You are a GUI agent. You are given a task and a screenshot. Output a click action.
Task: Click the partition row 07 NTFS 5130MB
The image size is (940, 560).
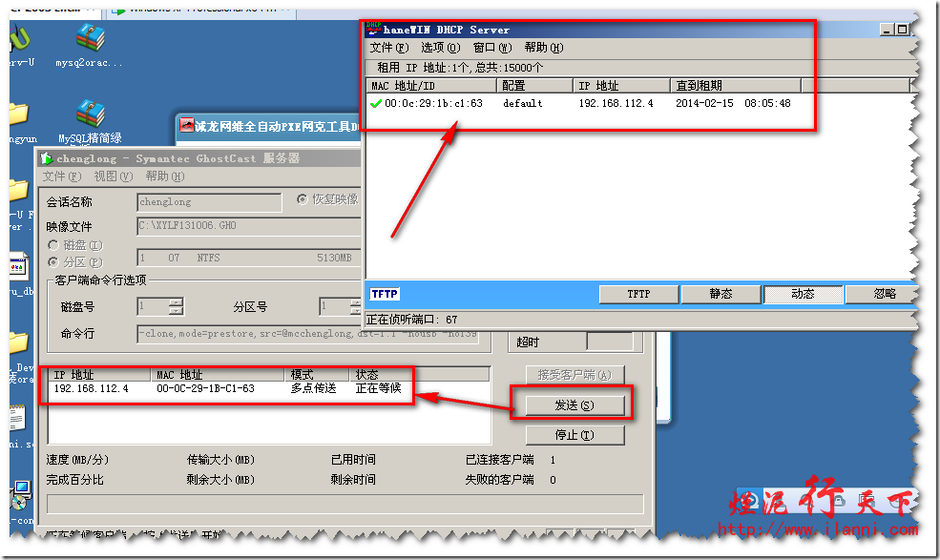249,258
